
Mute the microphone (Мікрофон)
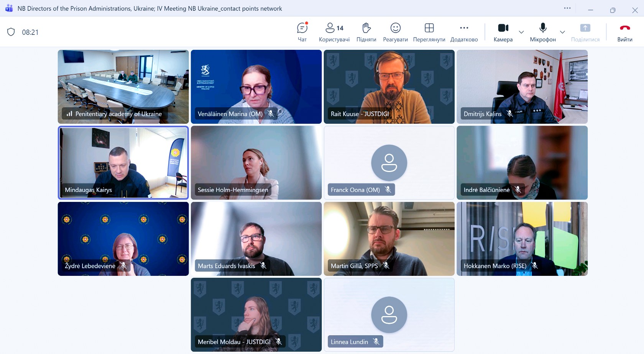[542, 32]
